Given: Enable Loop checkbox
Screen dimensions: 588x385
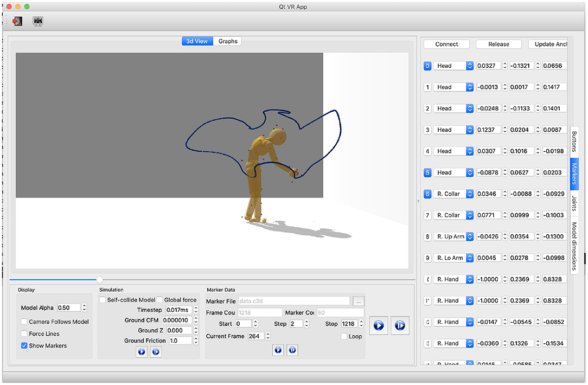Looking at the screenshot, I should pos(344,336).
